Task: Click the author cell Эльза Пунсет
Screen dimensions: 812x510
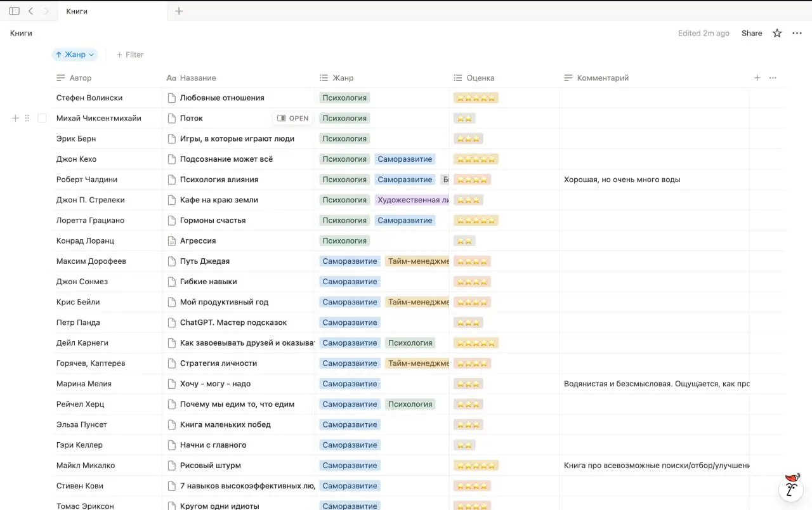Action: coord(82,424)
